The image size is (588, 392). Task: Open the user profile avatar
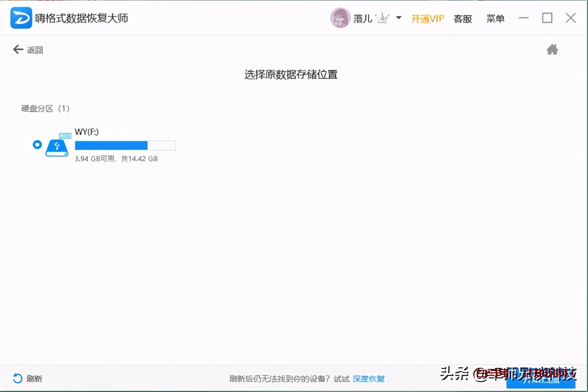tap(340, 18)
